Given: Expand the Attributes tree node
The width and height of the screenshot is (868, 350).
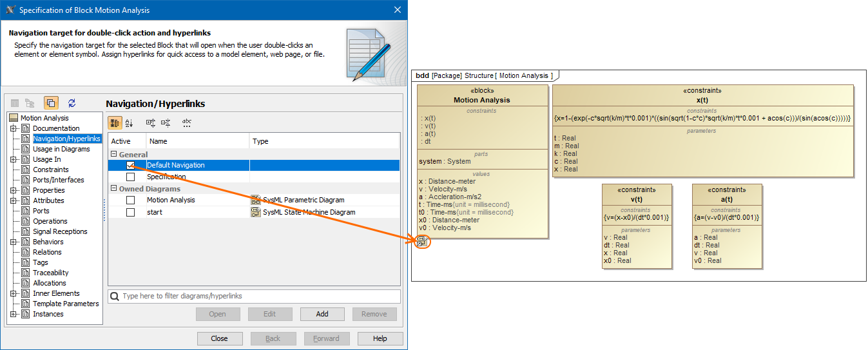Looking at the screenshot, I should pyautogui.click(x=13, y=200).
